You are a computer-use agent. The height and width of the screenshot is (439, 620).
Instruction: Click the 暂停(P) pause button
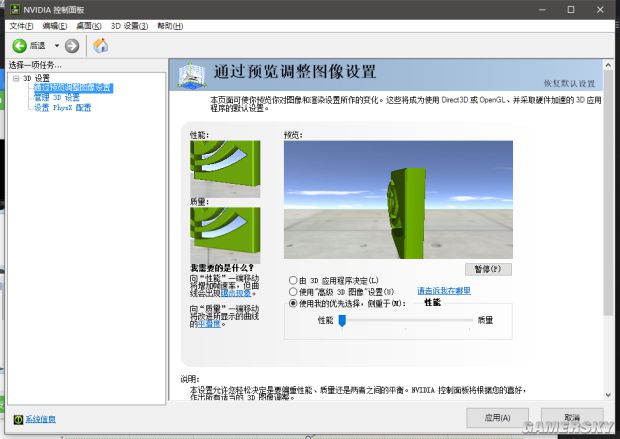(x=489, y=269)
